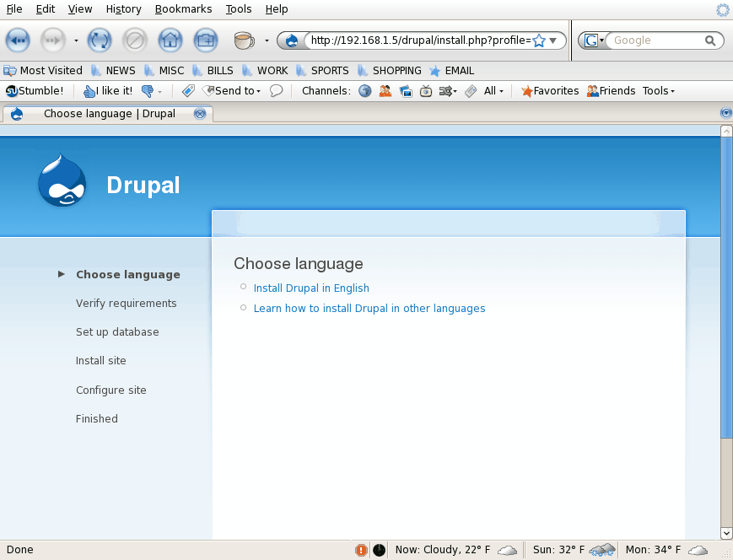Open StumbleUpon Favorites
733x560 pixels.
[550, 91]
